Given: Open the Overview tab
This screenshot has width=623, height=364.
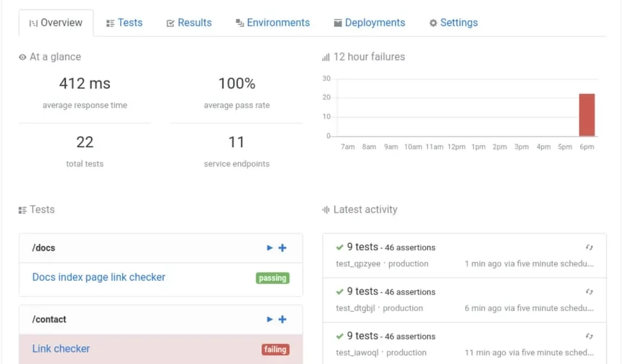Looking at the screenshot, I should (56, 23).
